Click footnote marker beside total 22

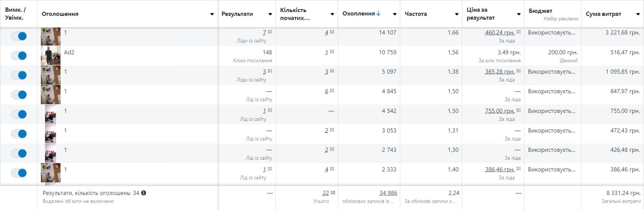[x=333, y=193]
